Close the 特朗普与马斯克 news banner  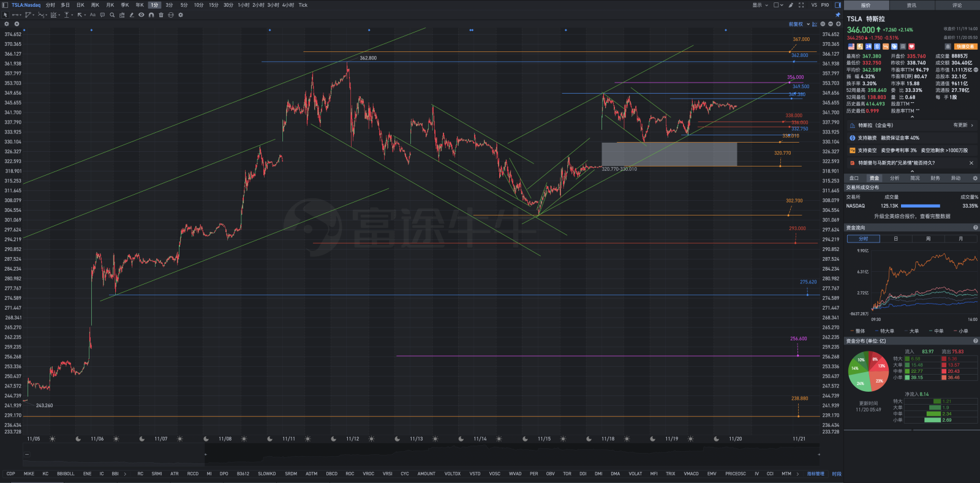tap(971, 163)
